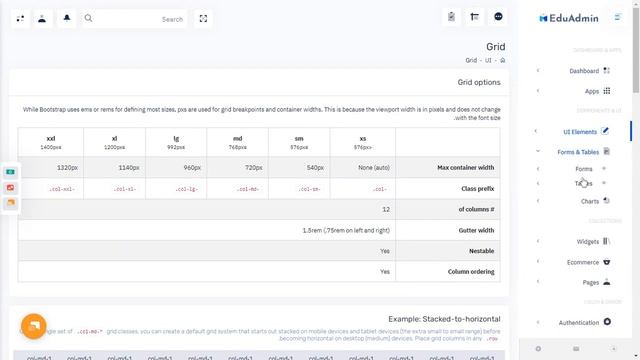Open the Pages menu item
This screenshot has height=360, width=640.
pos(591,283)
